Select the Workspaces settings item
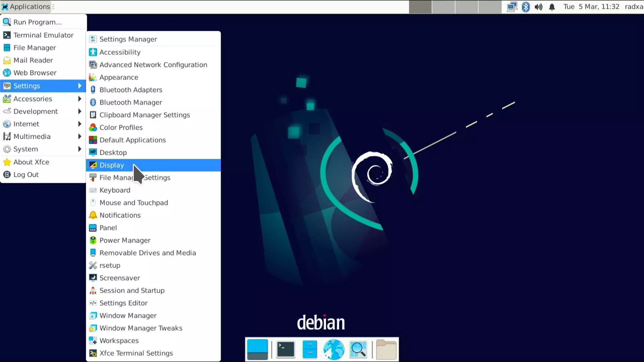The height and width of the screenshot is (362, 644). tap(119, 340)
